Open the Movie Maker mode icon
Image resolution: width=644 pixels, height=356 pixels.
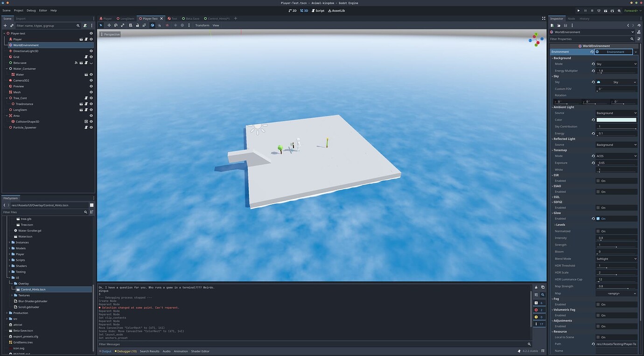pos(619,10)
